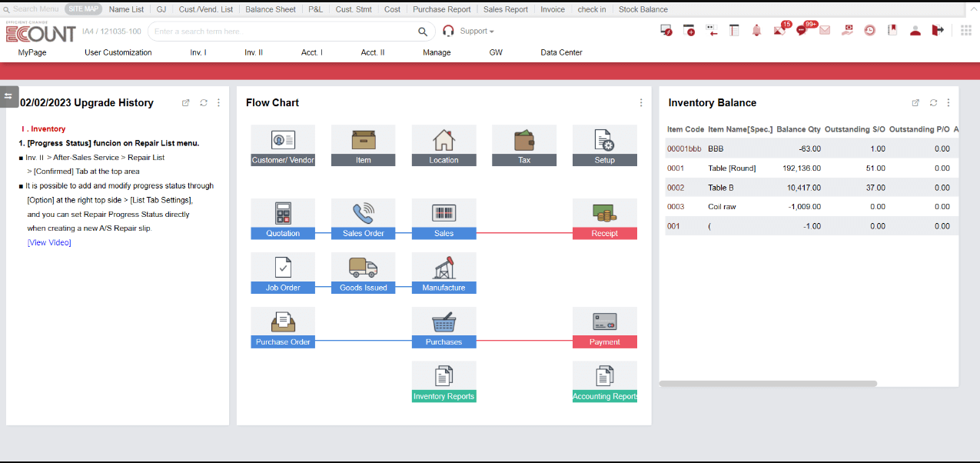Click the search term input field

point(284,32)
